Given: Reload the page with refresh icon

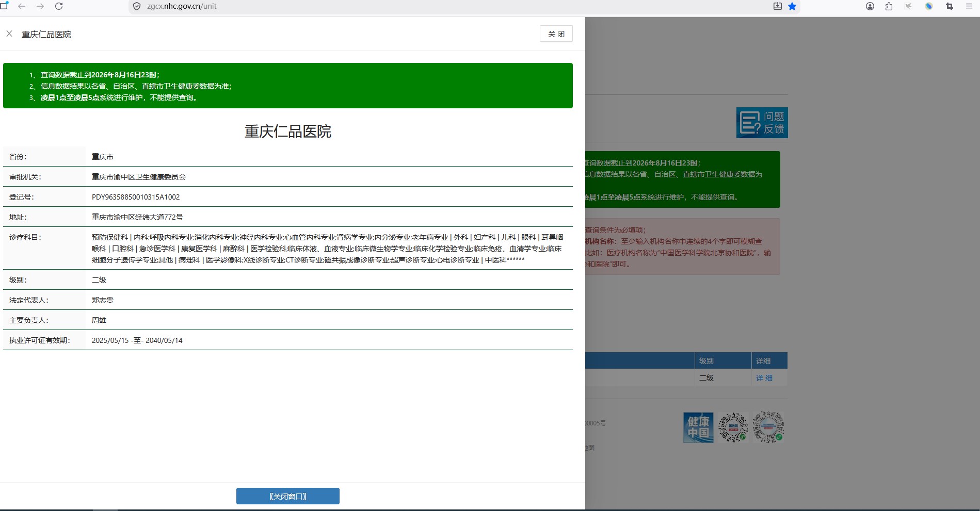Looking at the screenshot, I should coord(59,6).
